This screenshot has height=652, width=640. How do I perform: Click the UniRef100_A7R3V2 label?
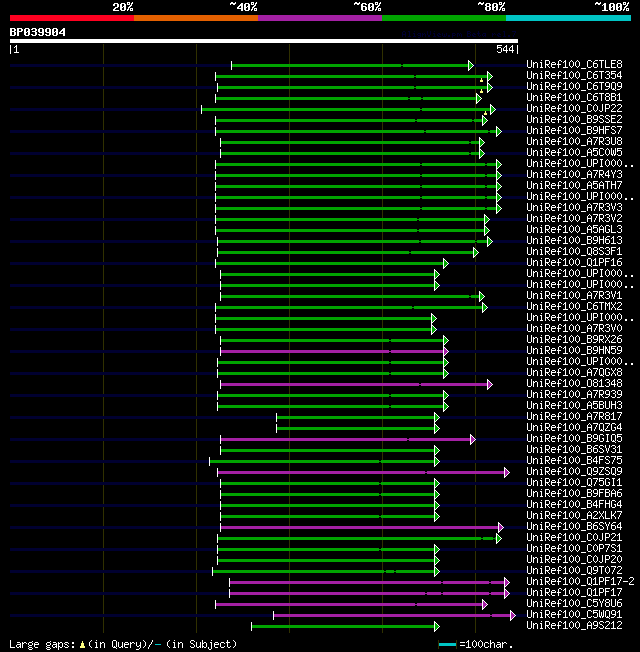coord(574,218)
